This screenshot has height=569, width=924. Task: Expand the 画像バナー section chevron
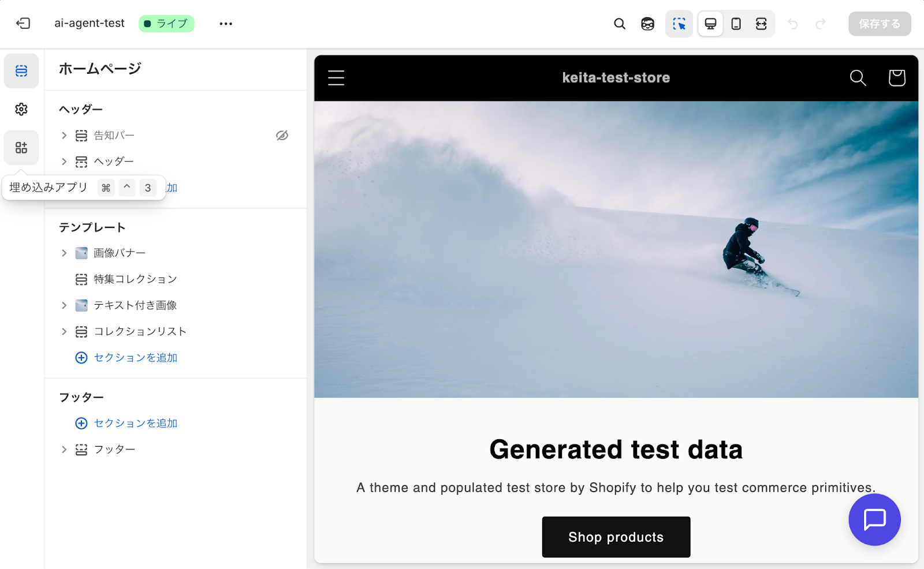click(x=64, y=253)
